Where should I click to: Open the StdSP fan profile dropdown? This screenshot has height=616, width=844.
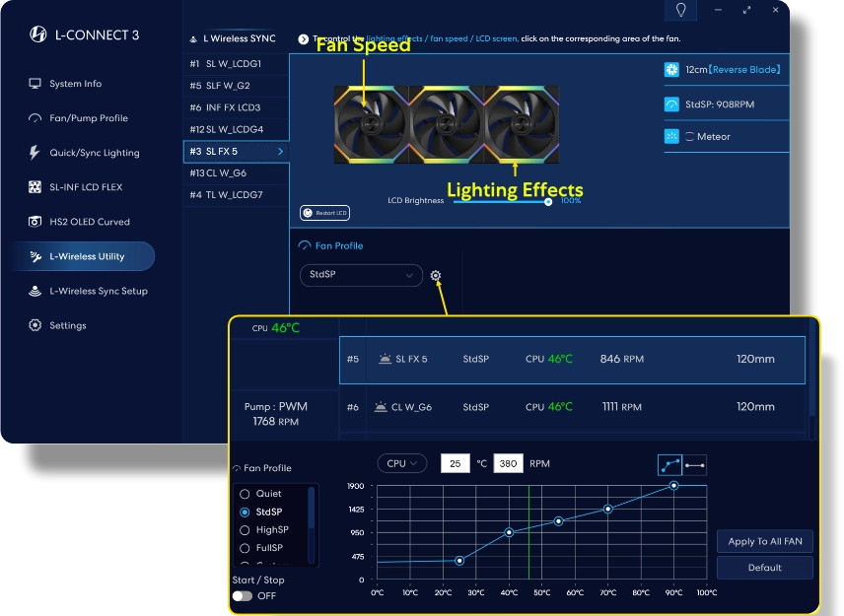click(361, 275)
